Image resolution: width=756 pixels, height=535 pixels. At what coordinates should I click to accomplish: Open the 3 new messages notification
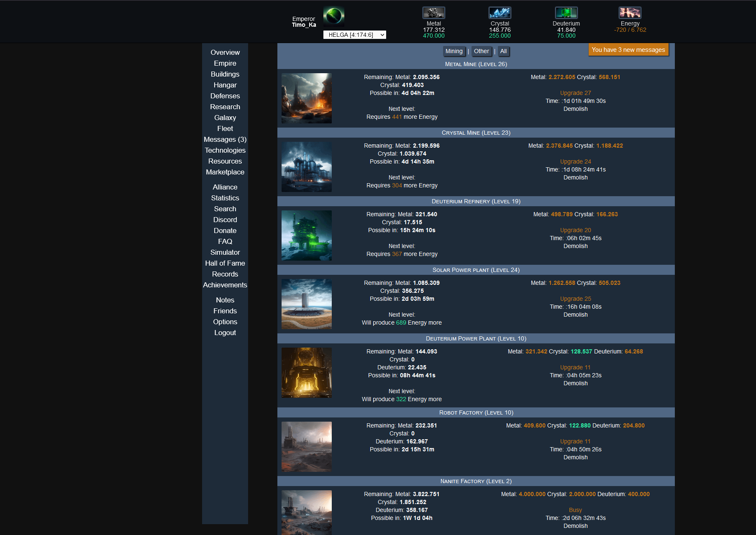pyautogui.click(x=628, y=50)
